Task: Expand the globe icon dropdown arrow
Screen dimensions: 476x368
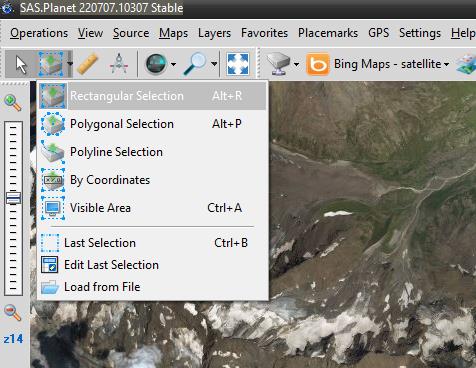Action: coord(173,64)
